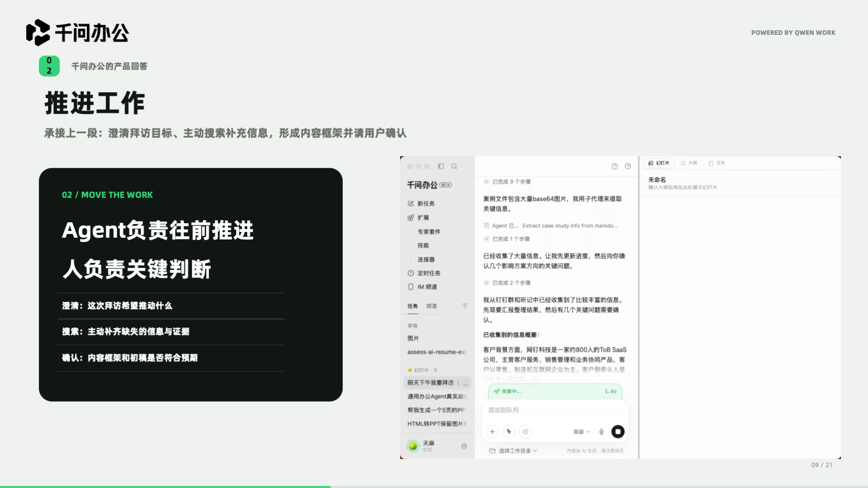The width and height of the screenshot is (868, 488).
Task: Click the Extract case study info agent row
Action: [551, 225]
